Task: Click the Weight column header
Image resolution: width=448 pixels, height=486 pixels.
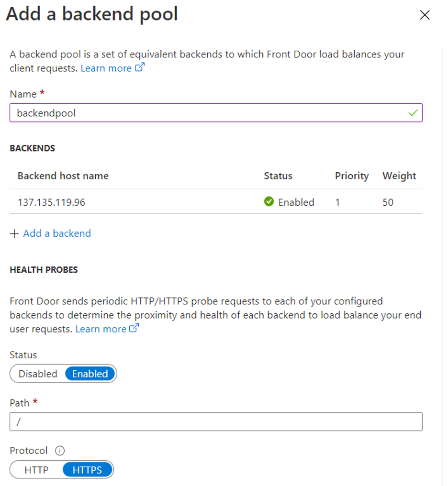Action: coord(399,176)
